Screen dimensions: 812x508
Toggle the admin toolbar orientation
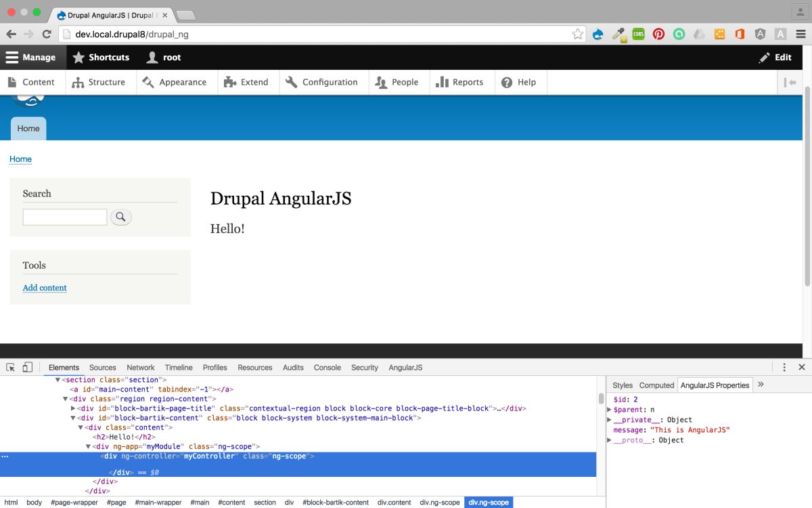tap(790, 82)
